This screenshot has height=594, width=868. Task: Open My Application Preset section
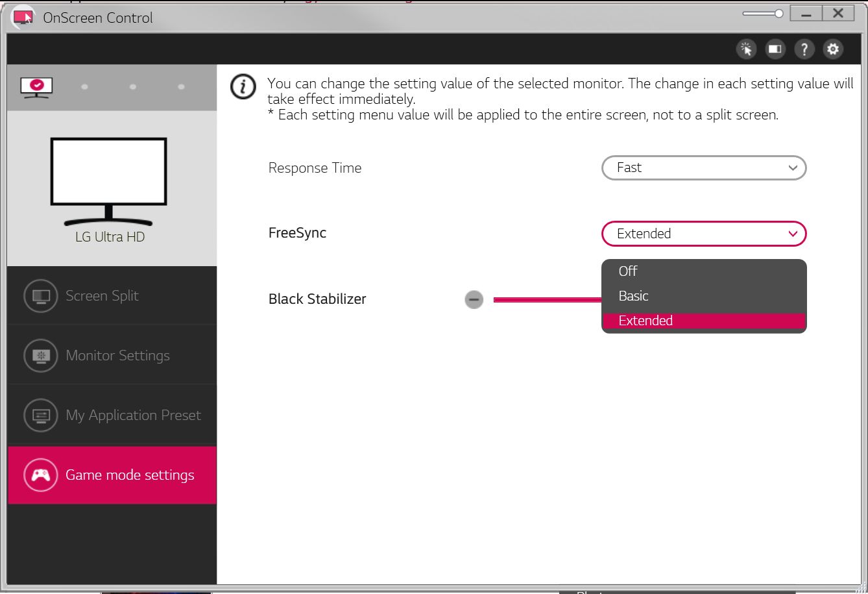(x=112, y=415)
